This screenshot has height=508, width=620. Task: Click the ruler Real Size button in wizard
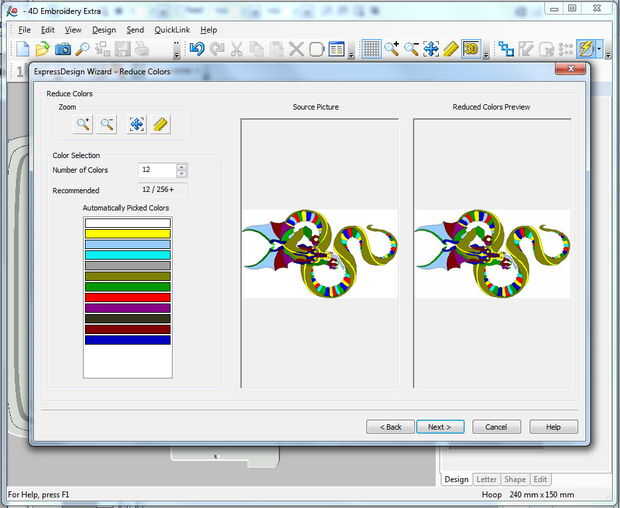coord(161,125)
